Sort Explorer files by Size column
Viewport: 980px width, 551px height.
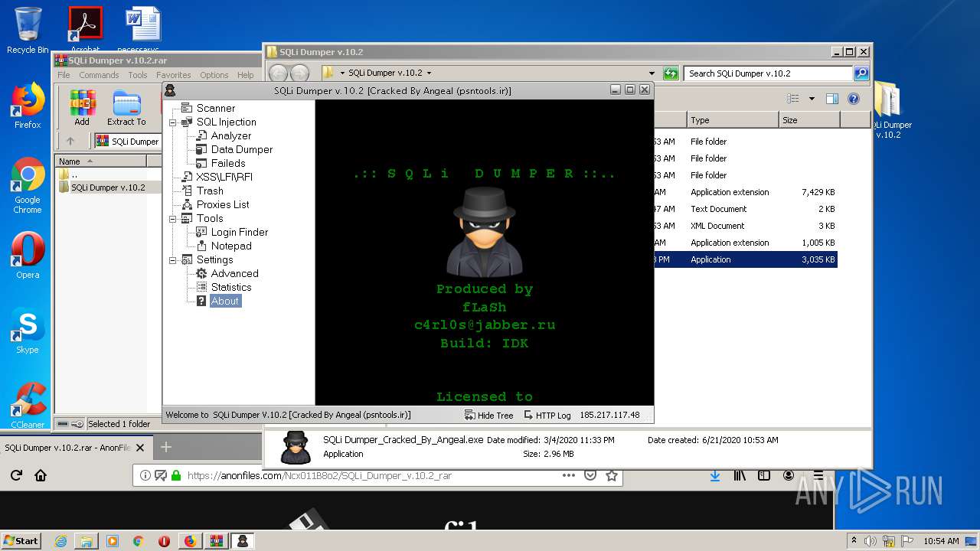click(809, 120)
